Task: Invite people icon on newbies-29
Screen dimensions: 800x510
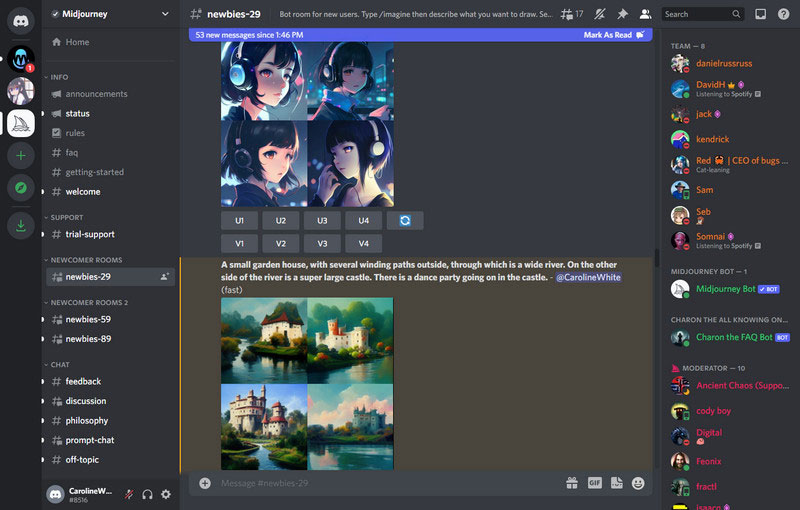Action: click(x=164, y=277)
